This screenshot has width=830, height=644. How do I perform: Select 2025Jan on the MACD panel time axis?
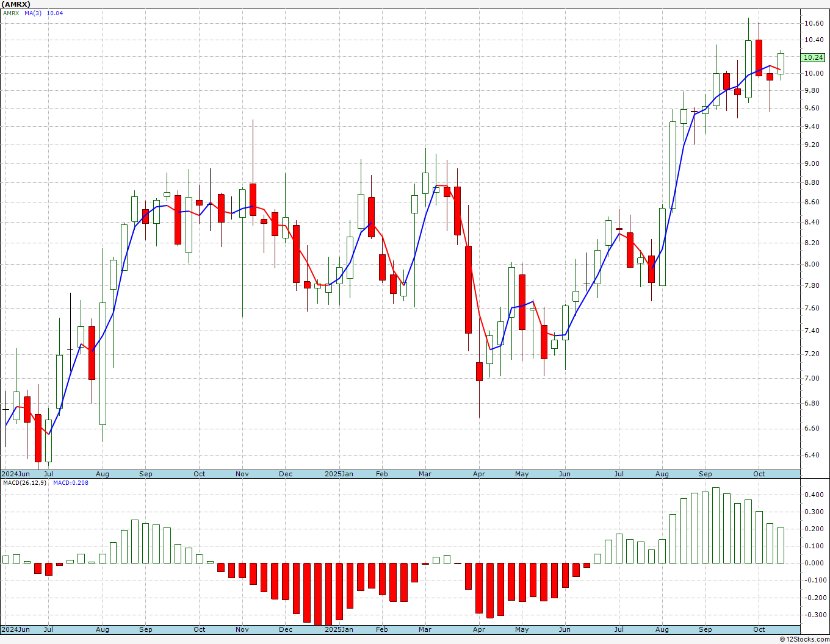point(339,629)
